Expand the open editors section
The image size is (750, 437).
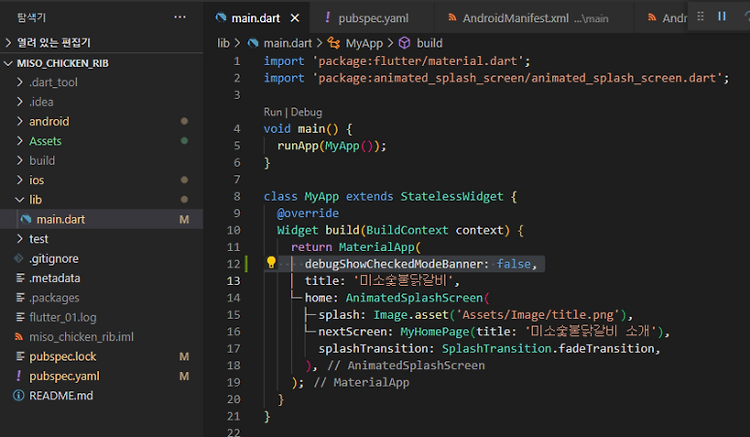click(101, 43)
